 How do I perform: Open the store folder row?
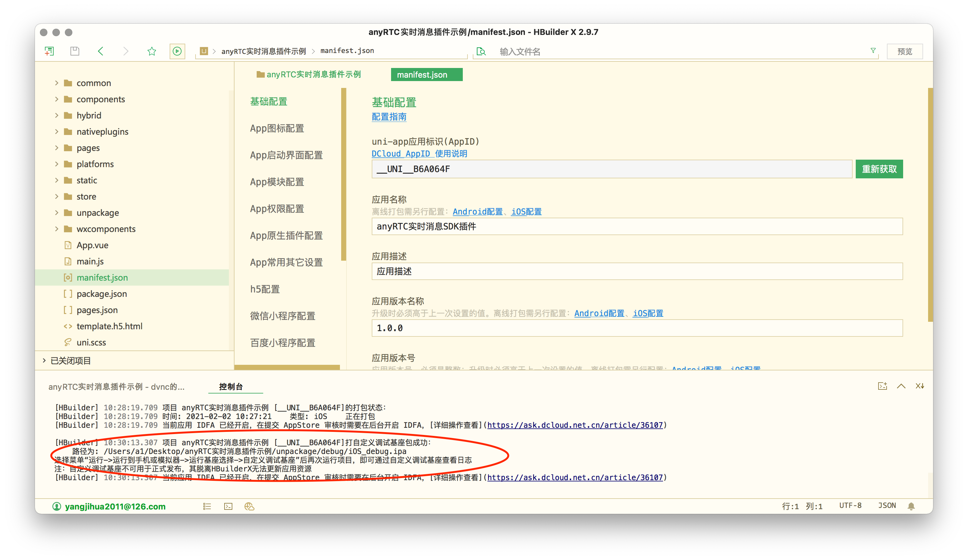tap(132, 196)
